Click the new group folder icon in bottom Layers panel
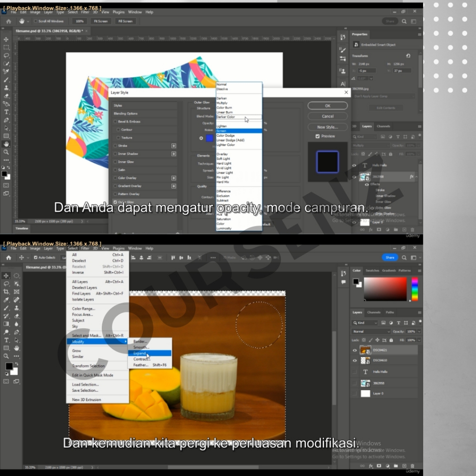This screenshot has height=476, width=476. tap(396, 466)
